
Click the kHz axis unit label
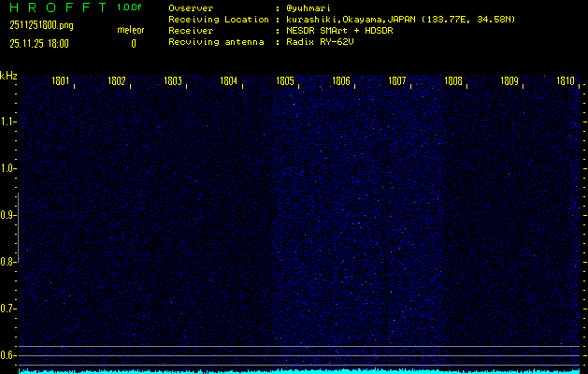click(x=8, y=75)
